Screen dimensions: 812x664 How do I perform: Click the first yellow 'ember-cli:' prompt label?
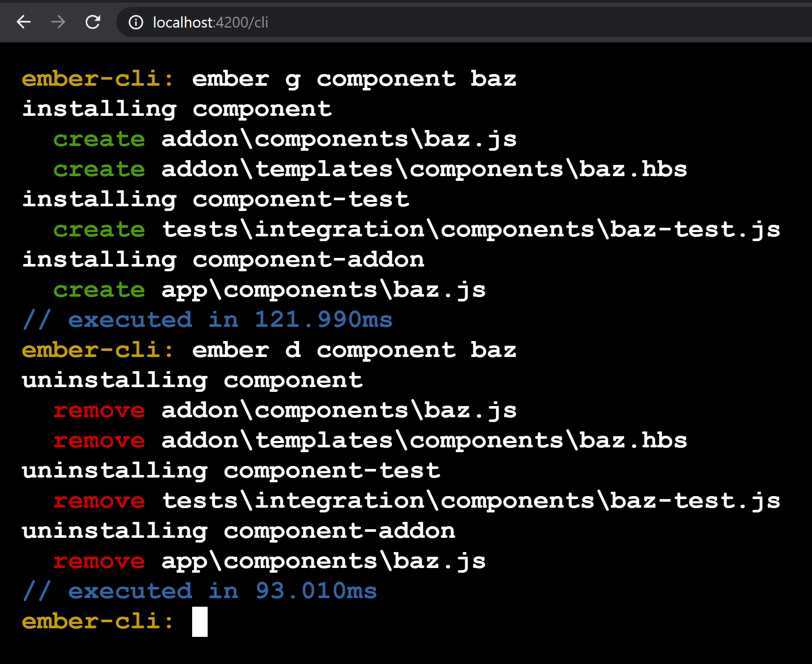(98, 79)
